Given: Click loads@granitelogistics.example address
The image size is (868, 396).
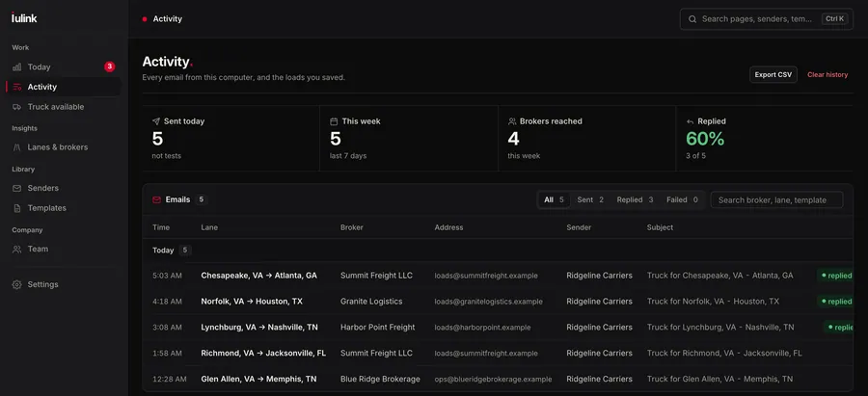Looking at the screenshot, I should 488,302.
